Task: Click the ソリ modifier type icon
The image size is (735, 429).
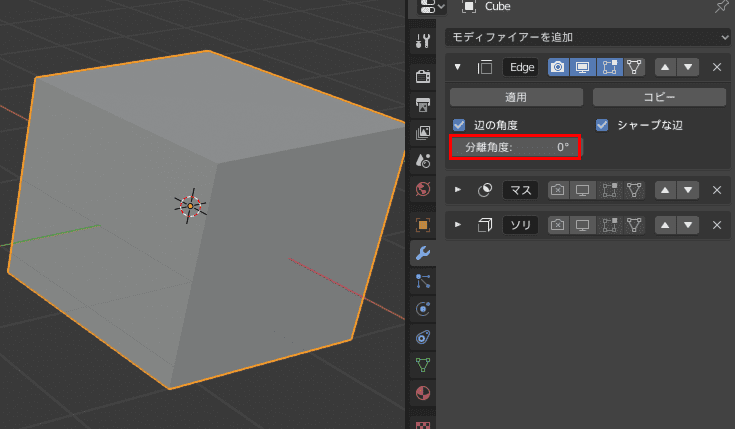Action: click(485, 225)
